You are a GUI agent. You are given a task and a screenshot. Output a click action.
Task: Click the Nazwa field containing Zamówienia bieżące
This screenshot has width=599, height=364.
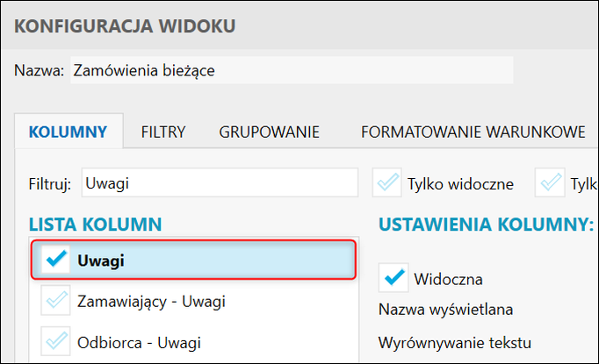click(x=290, y=70)
